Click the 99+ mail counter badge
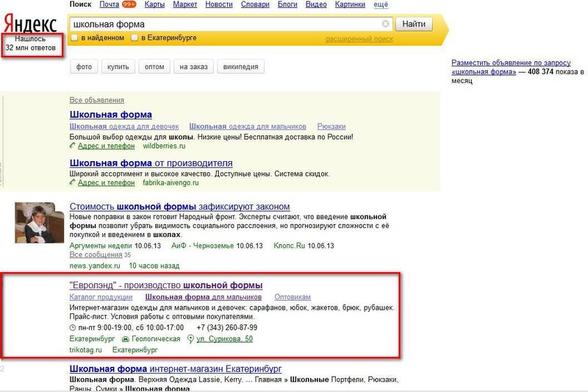Image resolution: width=588 pixels, height=392 pixels. [x=129, y=4]
